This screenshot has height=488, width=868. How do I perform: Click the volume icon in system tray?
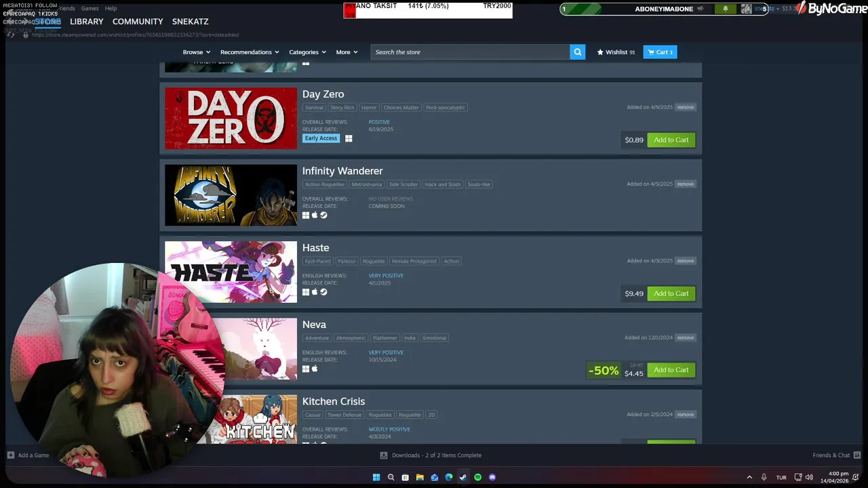809,477
